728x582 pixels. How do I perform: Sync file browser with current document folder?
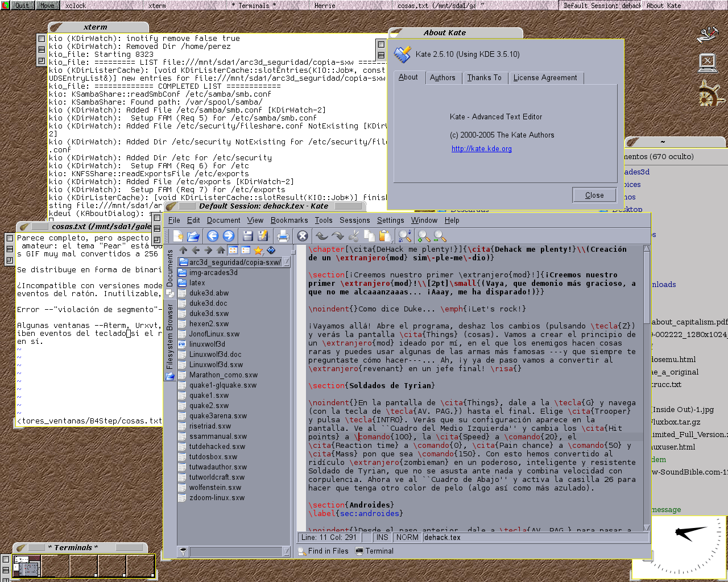[x=271, y=250]
